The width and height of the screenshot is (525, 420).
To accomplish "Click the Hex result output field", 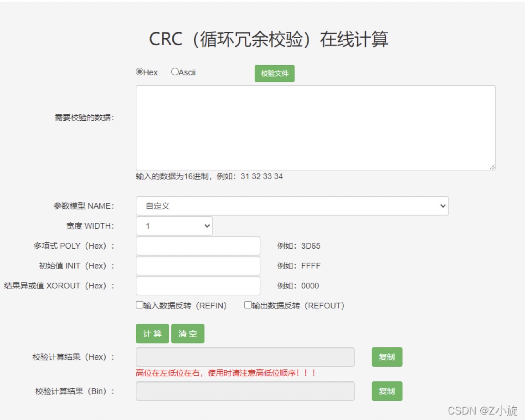I will [x=245, y=357].
